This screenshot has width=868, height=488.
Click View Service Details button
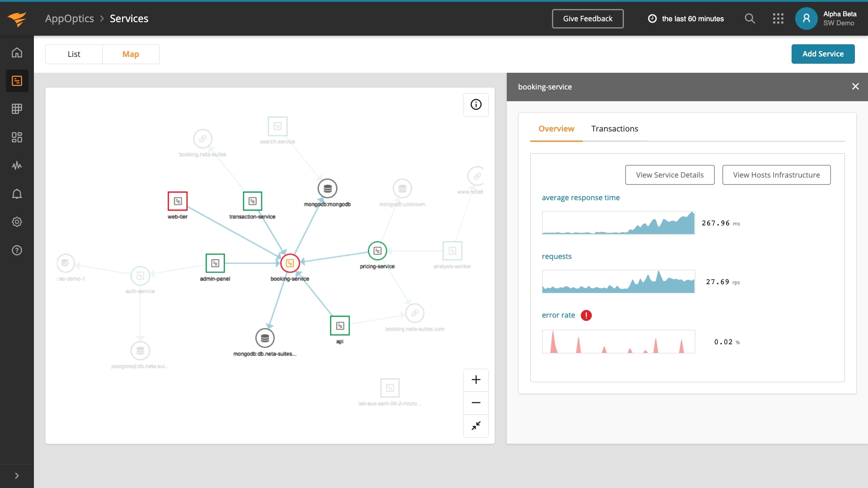(670, 175)
